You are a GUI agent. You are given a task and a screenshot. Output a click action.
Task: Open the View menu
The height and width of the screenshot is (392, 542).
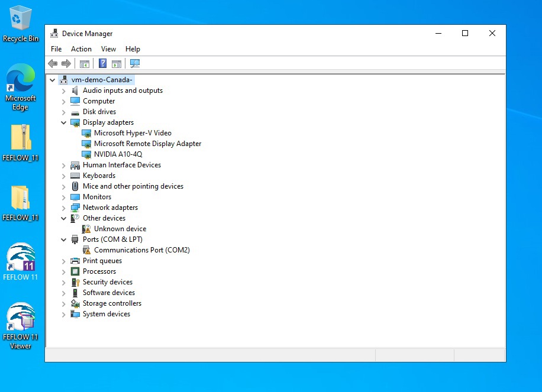click(x=108, y=49)
